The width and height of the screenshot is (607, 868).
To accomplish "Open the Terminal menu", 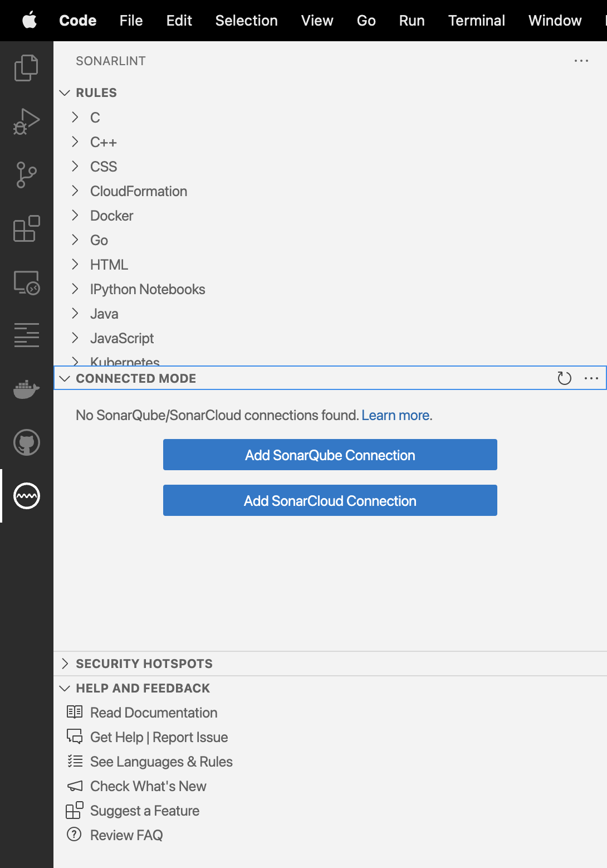I will tap(477, 21).
